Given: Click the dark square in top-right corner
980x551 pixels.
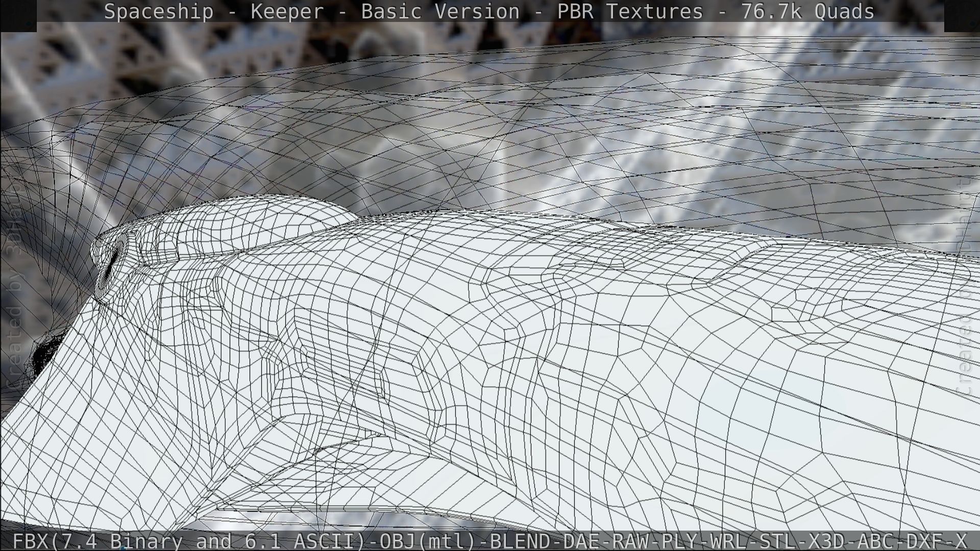Looking at the screenshot, I should [x=962, y=15].
